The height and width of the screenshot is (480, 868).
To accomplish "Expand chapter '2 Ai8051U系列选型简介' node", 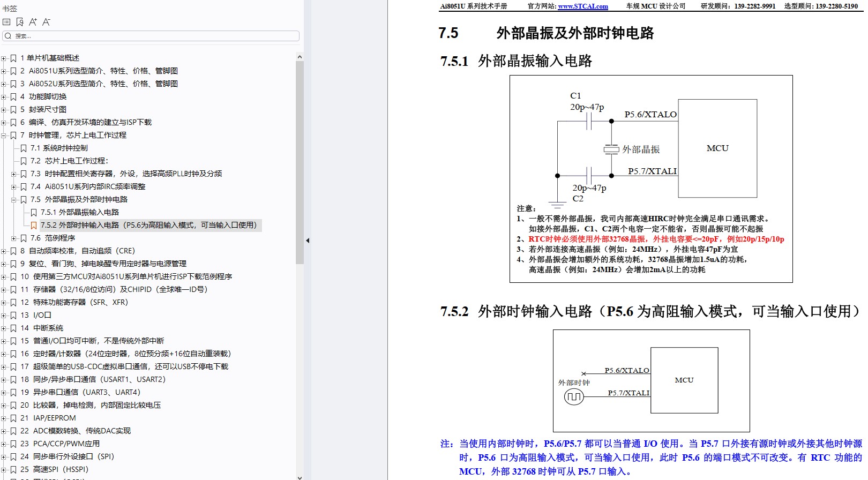I will 4,71.
